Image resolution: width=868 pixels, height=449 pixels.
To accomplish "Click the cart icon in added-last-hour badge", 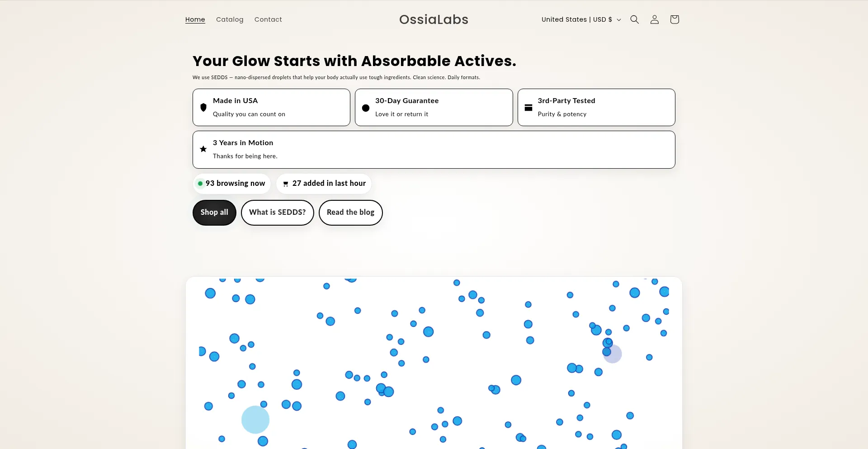I will coord(286,184).
